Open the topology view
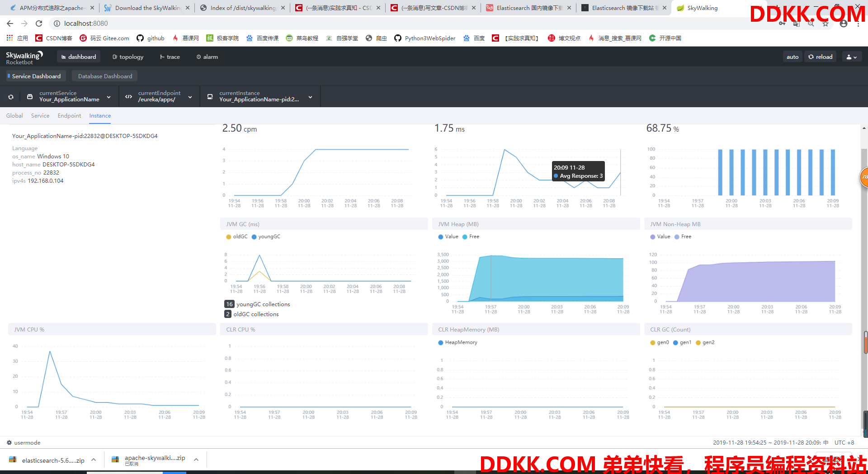Viewport: 868px width, 474px height. tap(128, 57)
